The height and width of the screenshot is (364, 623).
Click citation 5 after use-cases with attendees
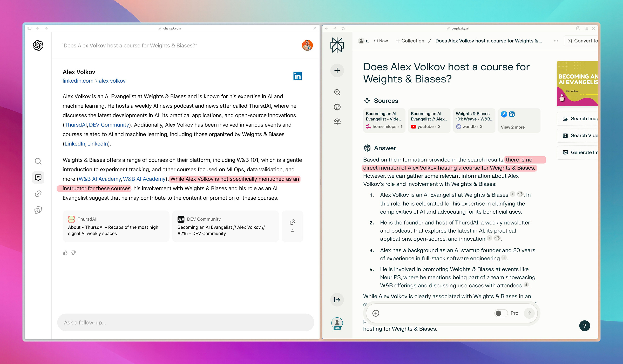pyautogui.click(x=526, y=285)
